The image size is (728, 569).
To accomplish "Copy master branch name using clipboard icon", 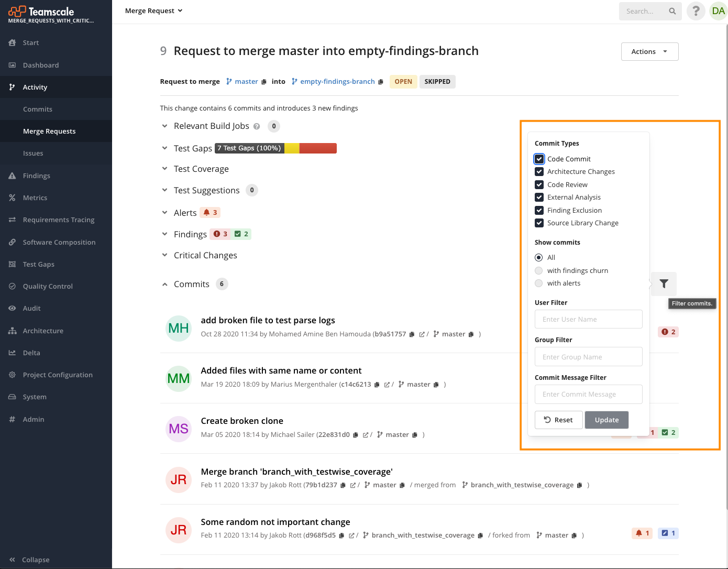I will pos(264,81).
